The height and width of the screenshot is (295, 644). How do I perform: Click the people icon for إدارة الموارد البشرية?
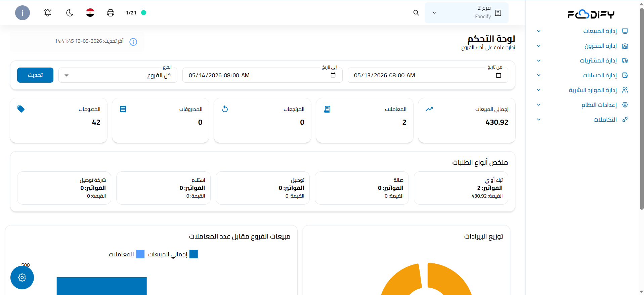[x=625, y=90]
